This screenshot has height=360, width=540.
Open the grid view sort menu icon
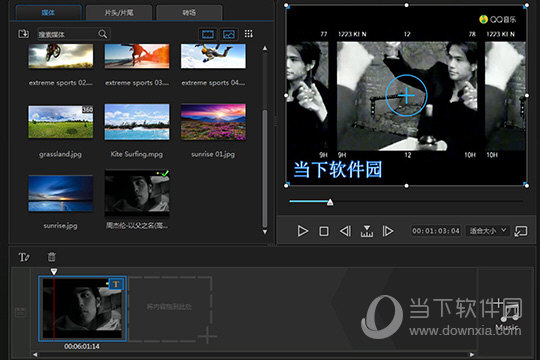[x=249, y=34]
